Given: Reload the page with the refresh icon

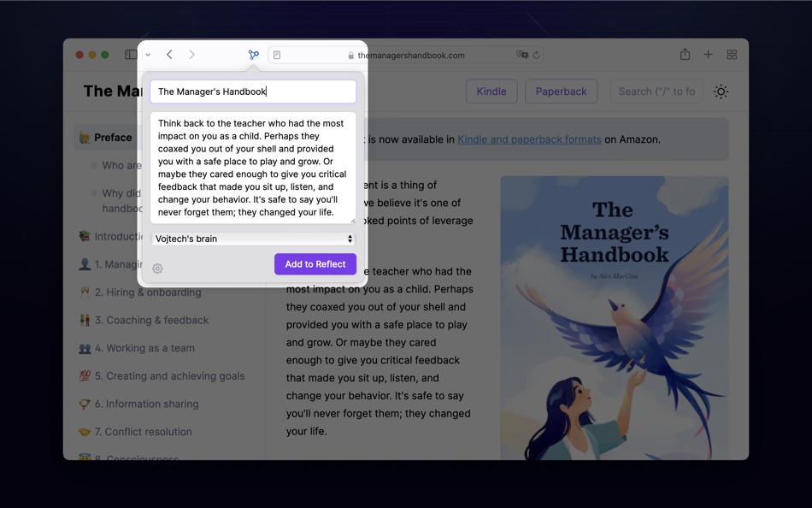Looking at the screenshot, I should (x=536, y=55).
